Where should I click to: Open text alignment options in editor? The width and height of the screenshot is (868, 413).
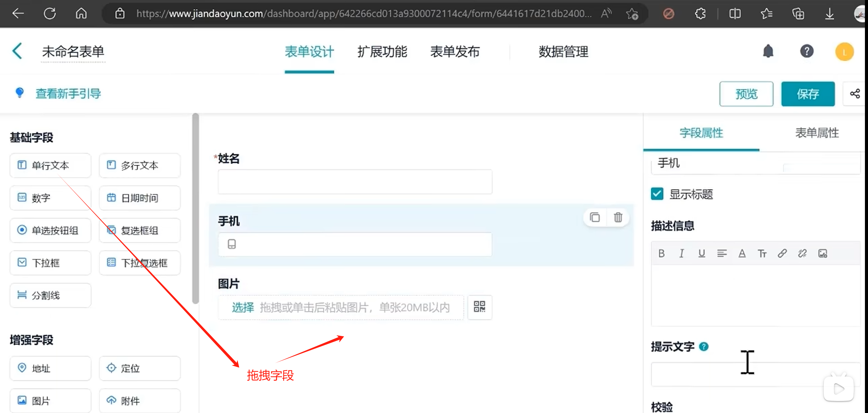click(x=722, y=253)
